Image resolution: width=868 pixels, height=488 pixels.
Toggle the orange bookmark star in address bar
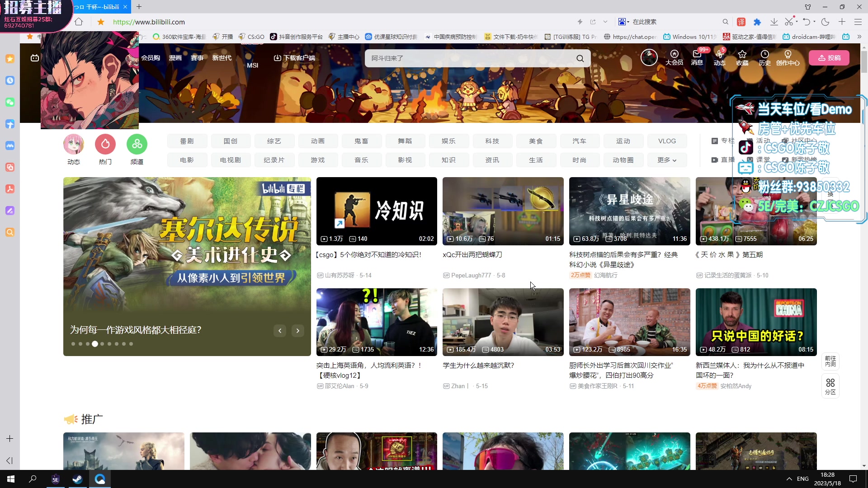coord(101,22)
